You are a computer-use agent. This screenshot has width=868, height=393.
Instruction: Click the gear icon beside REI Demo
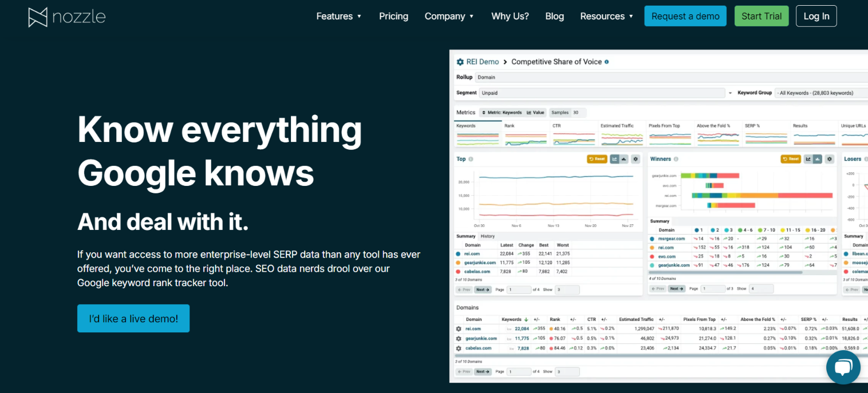tap(460, 62)
